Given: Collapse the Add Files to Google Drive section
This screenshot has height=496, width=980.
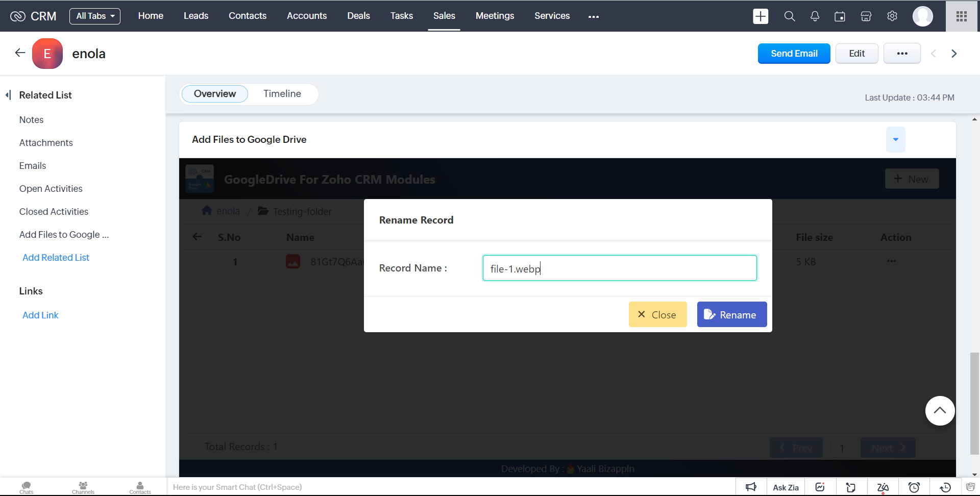Looking at the screenshot, I should pos(895,139).
